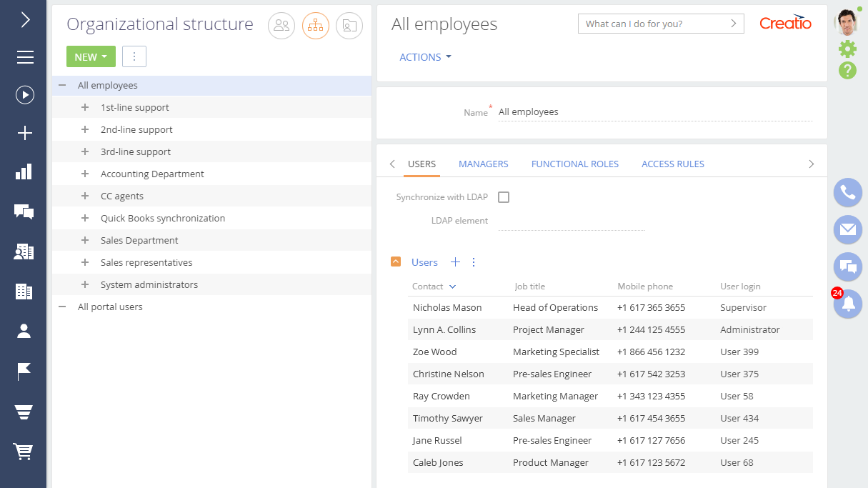The image size is (868, 488).
Task: Collapse the All employees tree node
Action: (62, 85)
